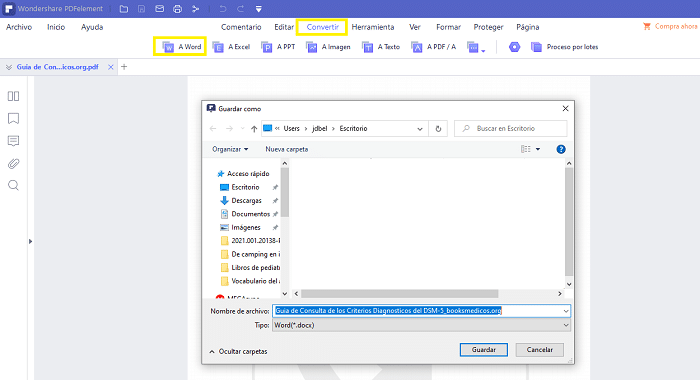Viewport: 700px width, 380px height.
Task: Convert PDF with A Word button
Action: click(181, 47)
